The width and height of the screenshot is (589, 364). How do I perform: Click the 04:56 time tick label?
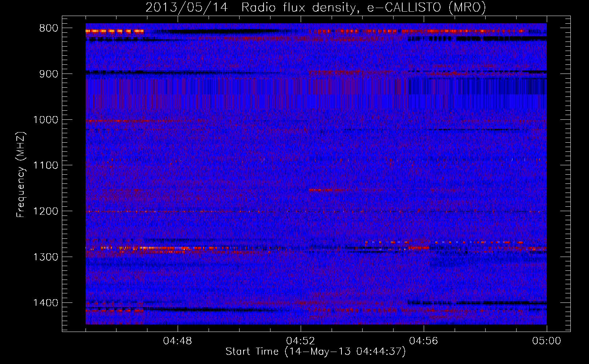(424, 341)
